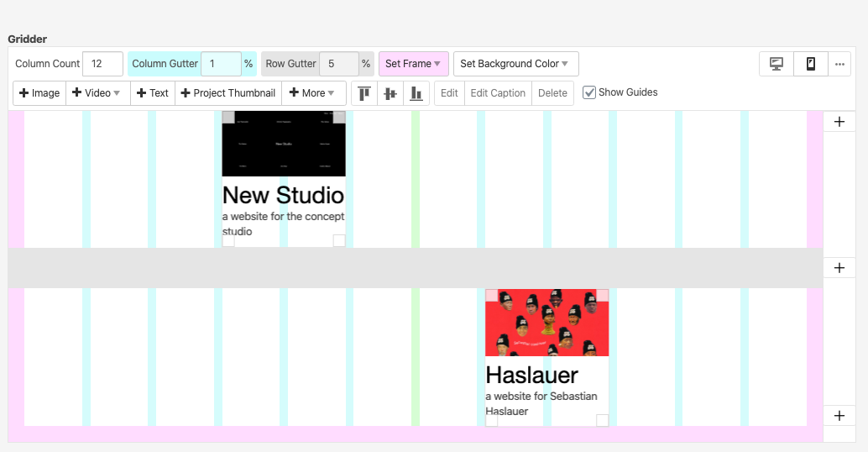Viewport: 868px width, 452px height.
Task: Open Set Background Color dropdown
Action: (x=515, y=64)
